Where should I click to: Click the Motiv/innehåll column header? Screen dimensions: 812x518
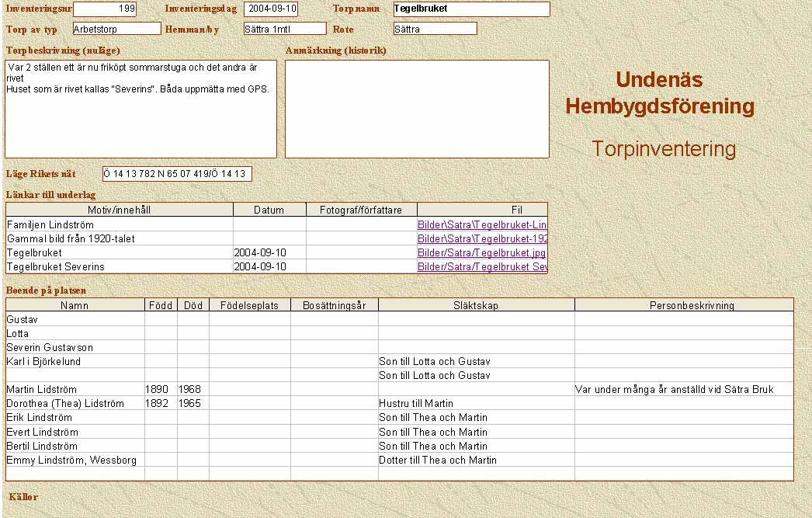tap(119, 210)
